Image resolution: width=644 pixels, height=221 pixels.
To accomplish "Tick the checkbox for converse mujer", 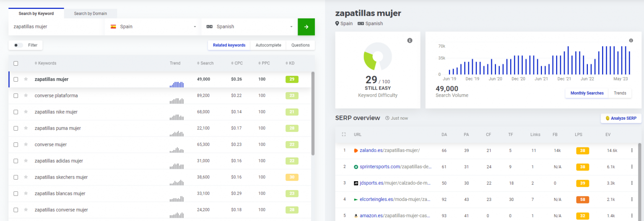I will point(16,144).
